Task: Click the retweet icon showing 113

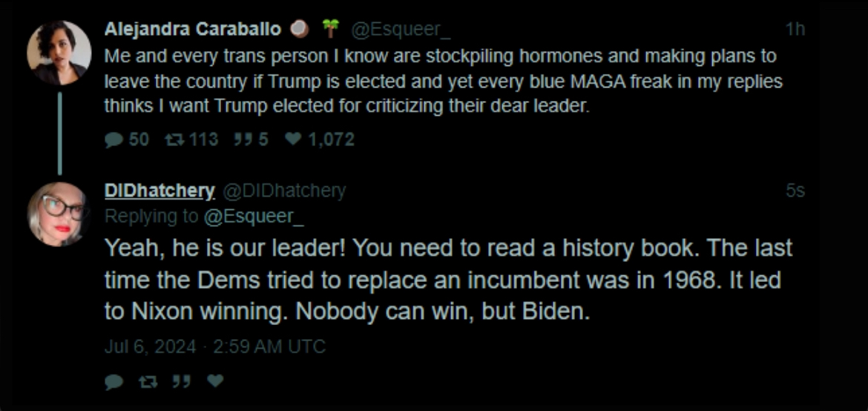Action: point(174,139)
